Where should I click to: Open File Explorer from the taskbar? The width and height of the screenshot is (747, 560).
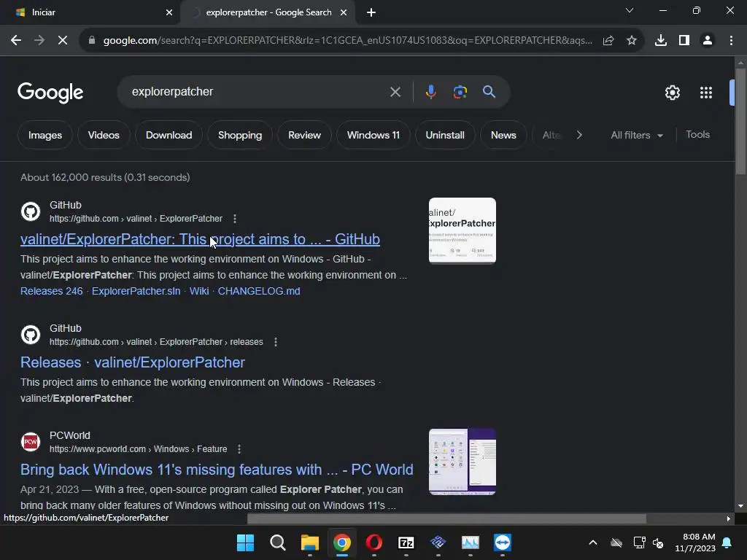click(x=309, y=542)
